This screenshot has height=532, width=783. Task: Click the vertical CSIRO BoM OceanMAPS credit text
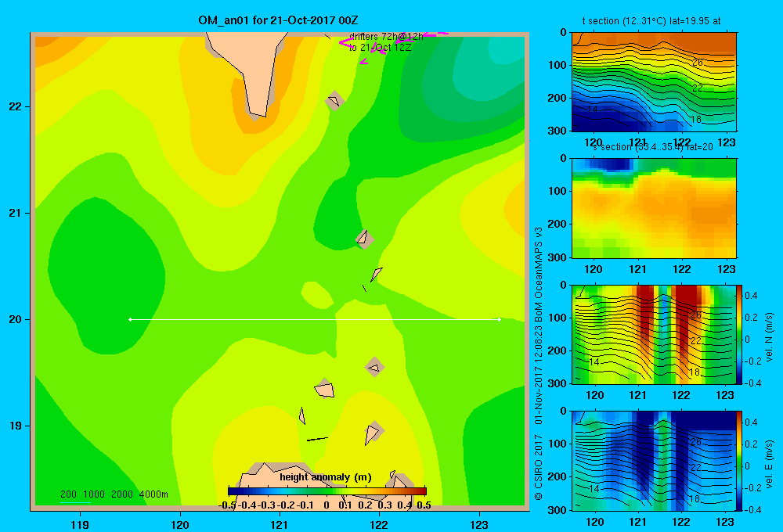tap(539, 363)
